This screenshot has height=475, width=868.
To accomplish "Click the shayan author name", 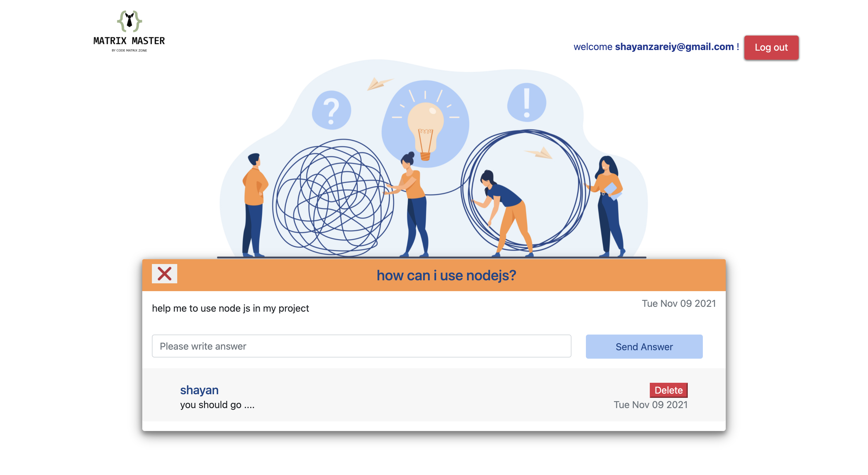I will (x=199, y=390).
